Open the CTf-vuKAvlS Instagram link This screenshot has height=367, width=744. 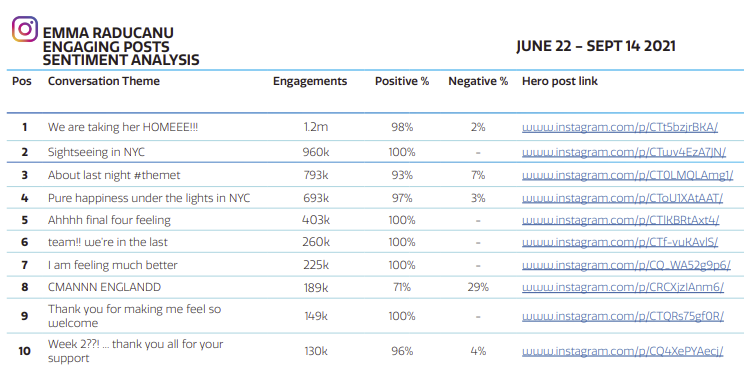[x=620, y=242]
